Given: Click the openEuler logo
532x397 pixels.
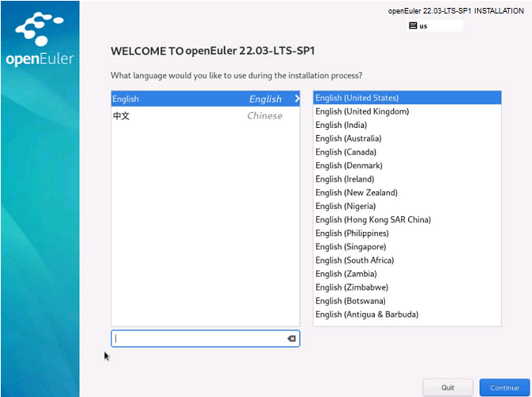Looking at the screenshot, I should 39,40.
